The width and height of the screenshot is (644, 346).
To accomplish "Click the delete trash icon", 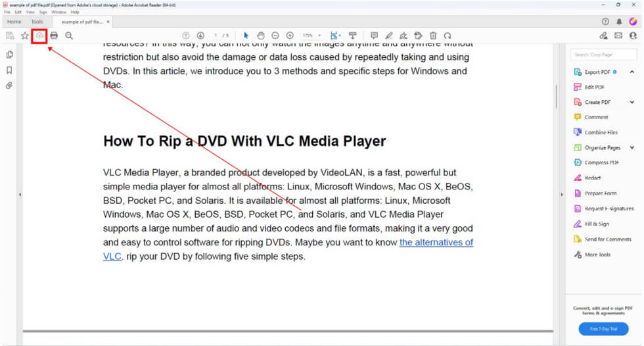I will [x=433, y=36].
